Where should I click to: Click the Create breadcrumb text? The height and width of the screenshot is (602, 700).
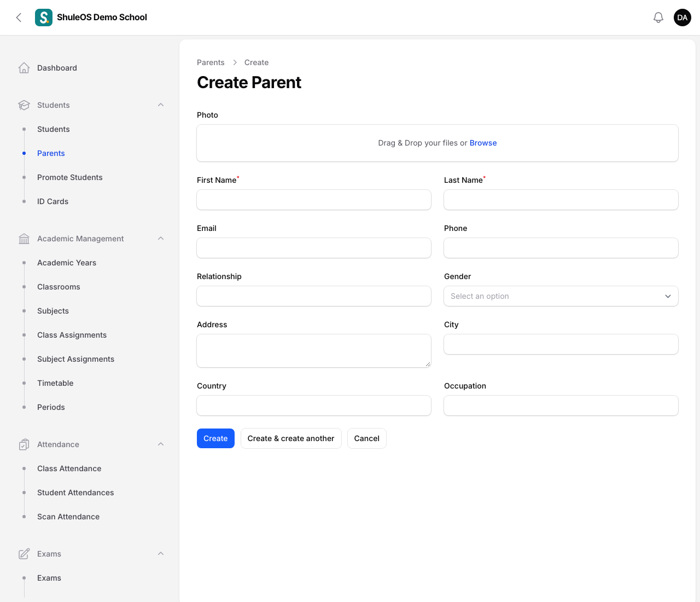click(256, 62)
